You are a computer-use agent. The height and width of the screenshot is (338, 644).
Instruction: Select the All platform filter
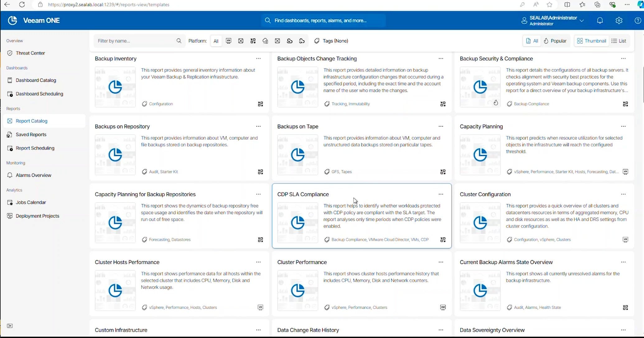coord(216,41)
